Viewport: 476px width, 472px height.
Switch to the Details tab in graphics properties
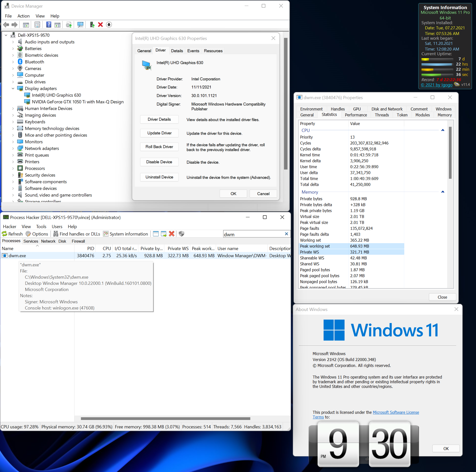177,51
